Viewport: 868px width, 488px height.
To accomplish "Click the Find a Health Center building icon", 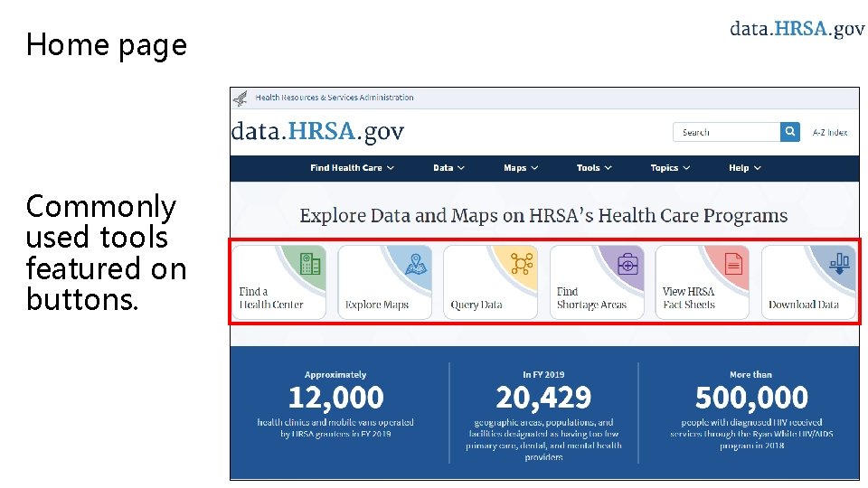I will 310,264.
